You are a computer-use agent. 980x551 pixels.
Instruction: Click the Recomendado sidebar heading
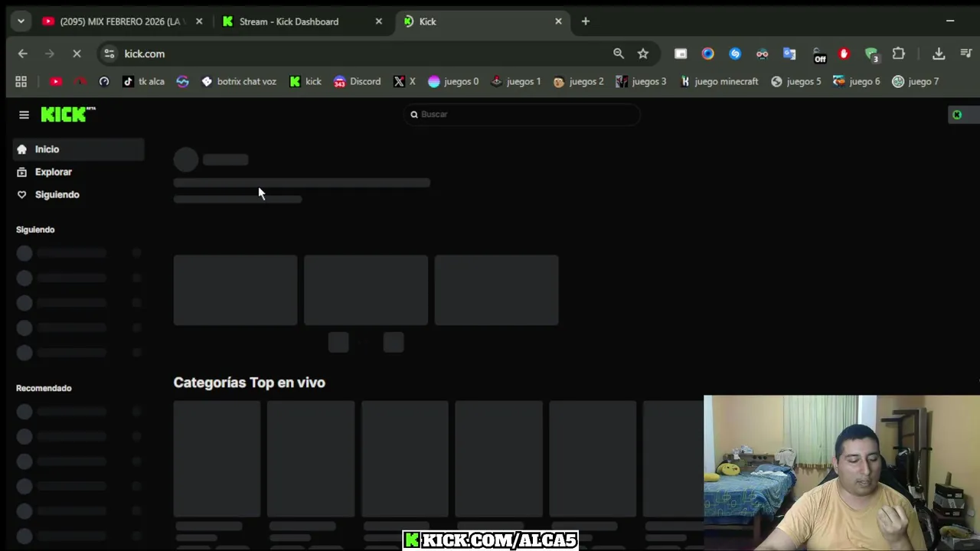pyautogui.click(x=44, y=388)
